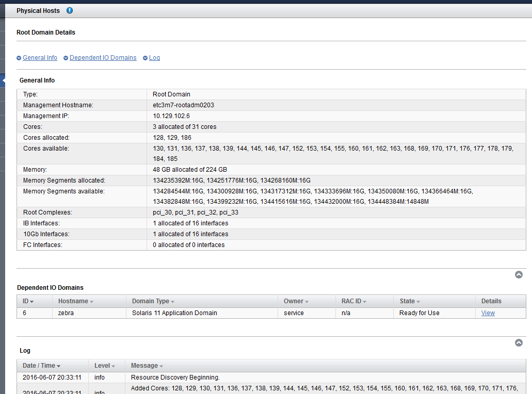Click the Root Domain Details heading
The width and height of the screenshot is (532, 394).
coord(46,32)
